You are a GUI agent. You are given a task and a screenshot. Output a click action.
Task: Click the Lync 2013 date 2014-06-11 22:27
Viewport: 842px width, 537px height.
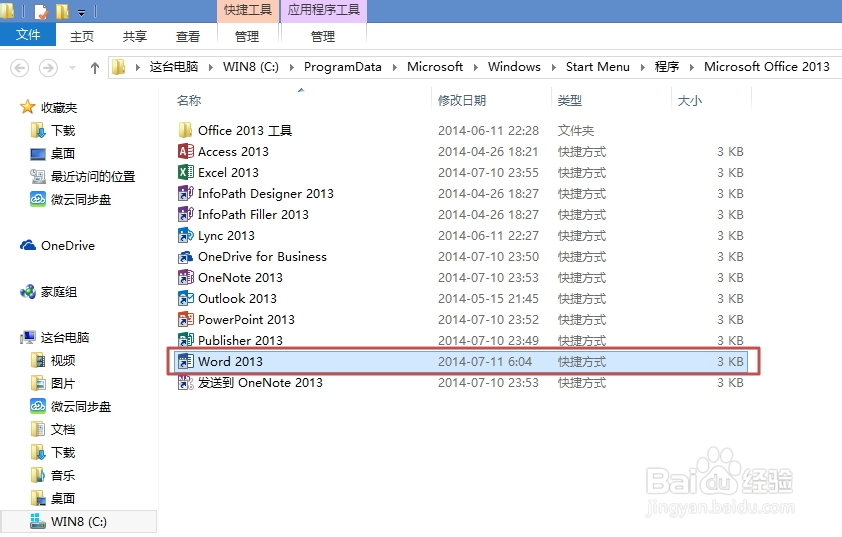click(x=488, y=236)
